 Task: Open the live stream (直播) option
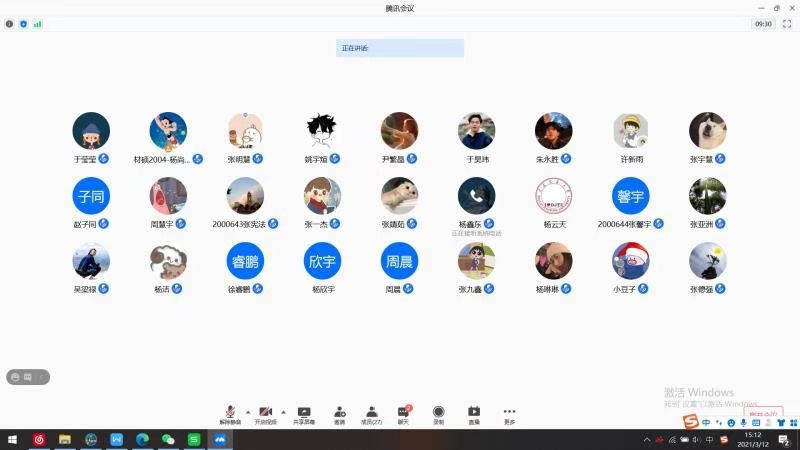click(474, 413)
